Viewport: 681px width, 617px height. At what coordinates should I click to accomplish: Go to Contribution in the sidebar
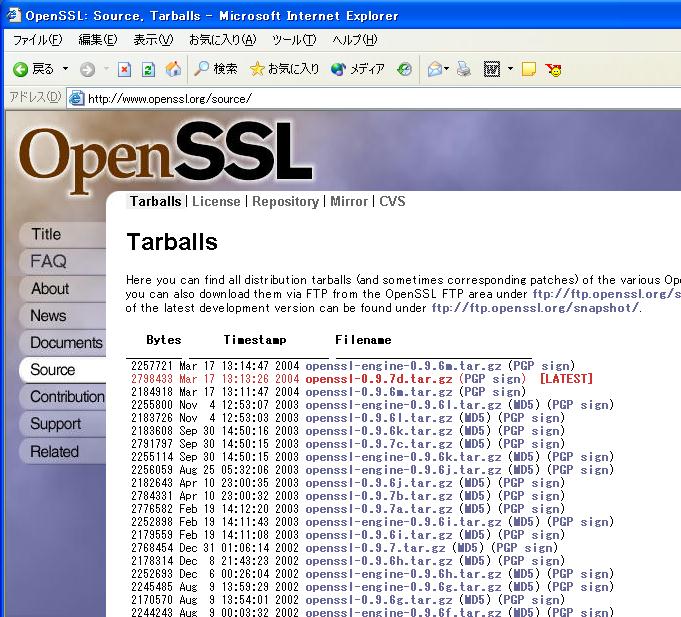point(63,397)
